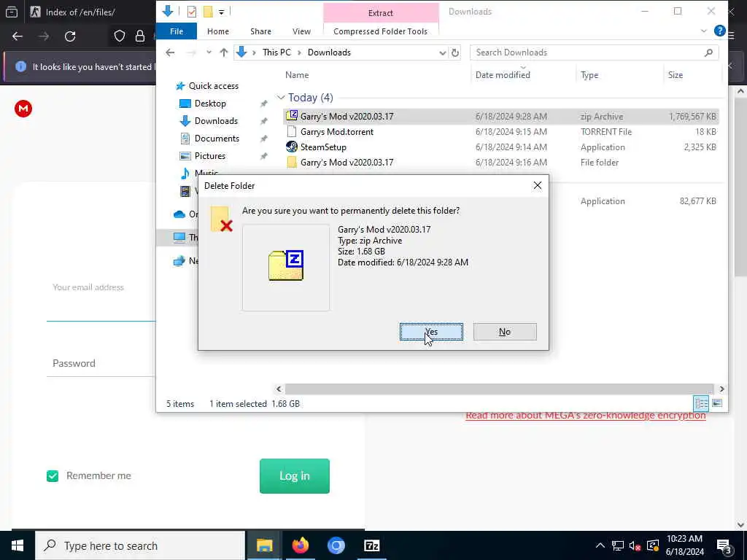Sort by the Name column header

point(297,75)
